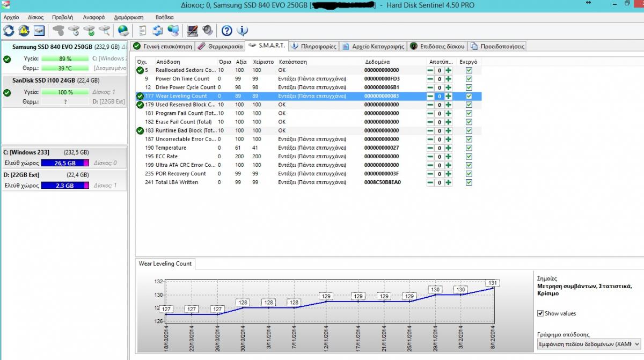Open the Δίσκος menu
644x360 pixels.
pyautogui.click(x=35, y=17)
